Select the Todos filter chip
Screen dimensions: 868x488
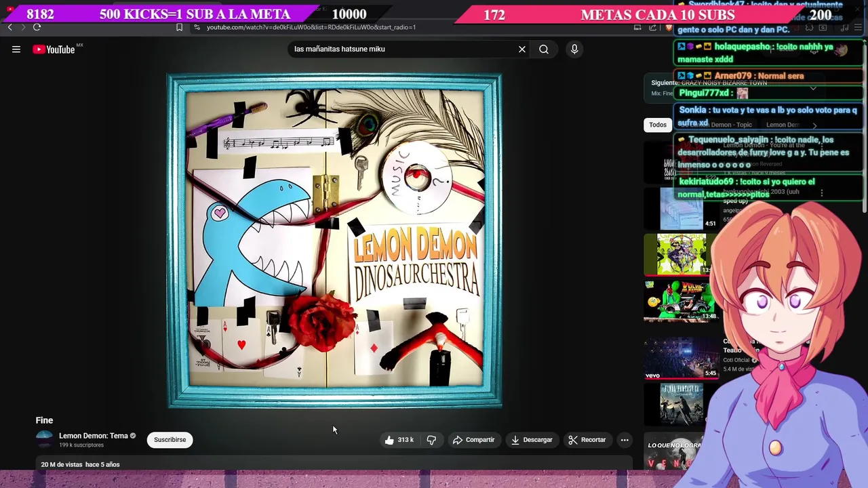(x=658, y=125)
